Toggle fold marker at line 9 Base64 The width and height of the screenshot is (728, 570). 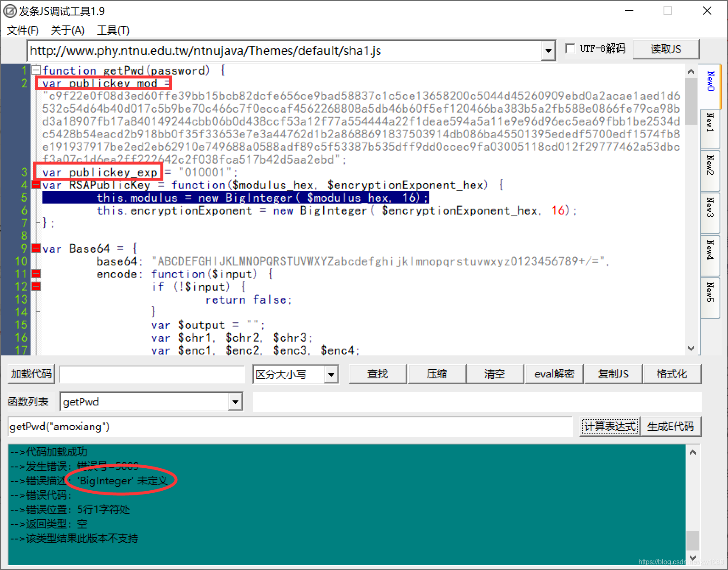(x=36, y=248)
